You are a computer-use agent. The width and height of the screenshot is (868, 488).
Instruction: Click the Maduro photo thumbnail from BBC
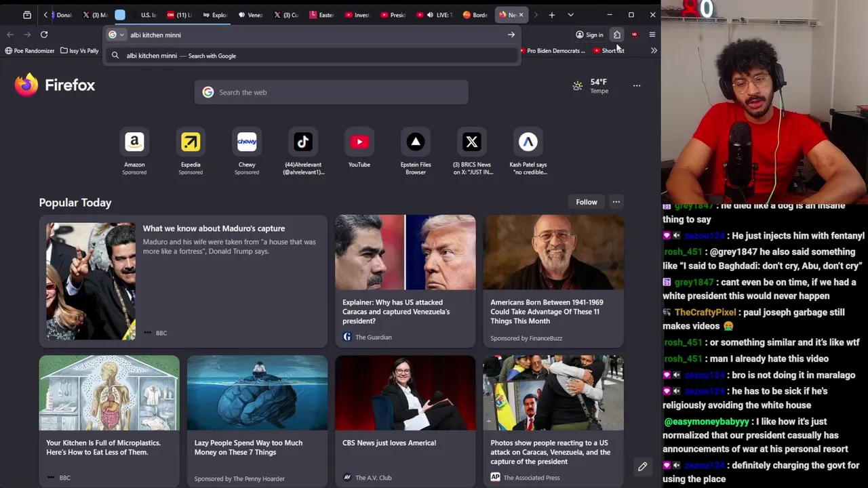91,281
